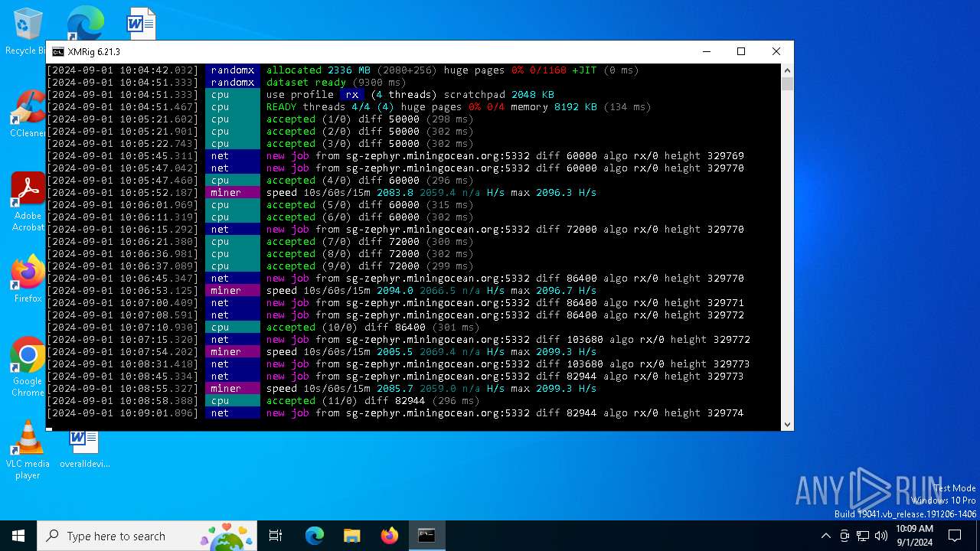
Task: Click the 'accepted (7/0) diff 72000' line
Action: (x=260, y=242)
